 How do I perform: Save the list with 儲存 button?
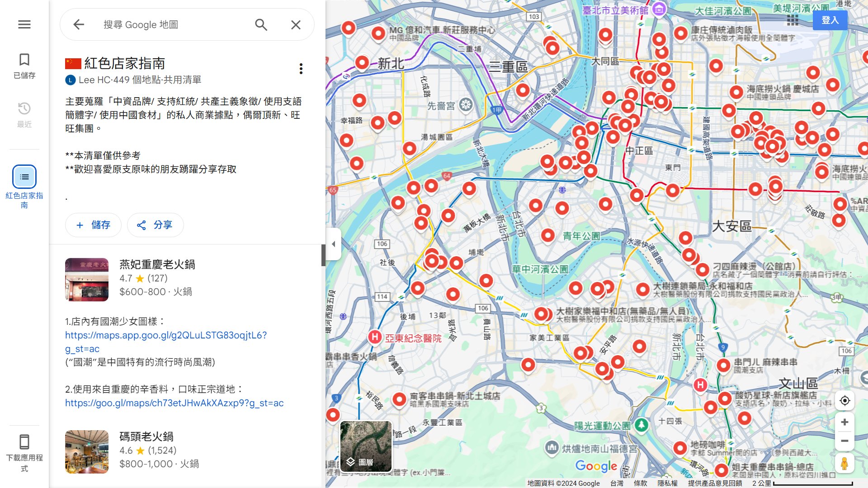[93, 225]
